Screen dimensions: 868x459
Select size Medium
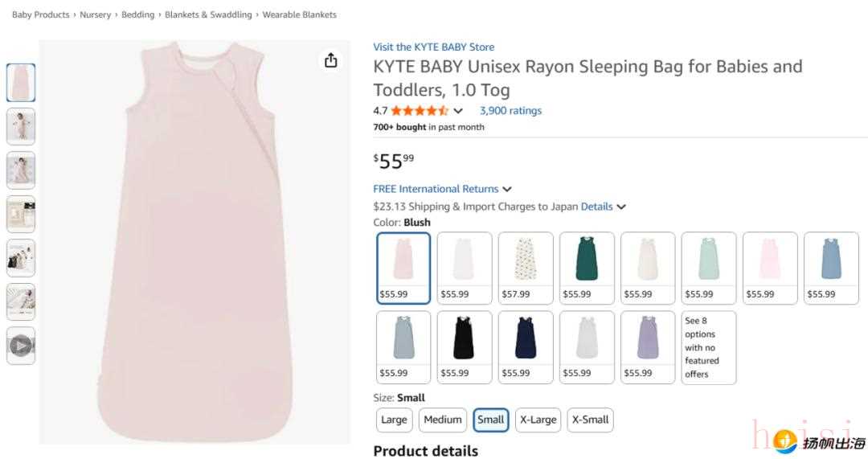[x=443, y=420]
